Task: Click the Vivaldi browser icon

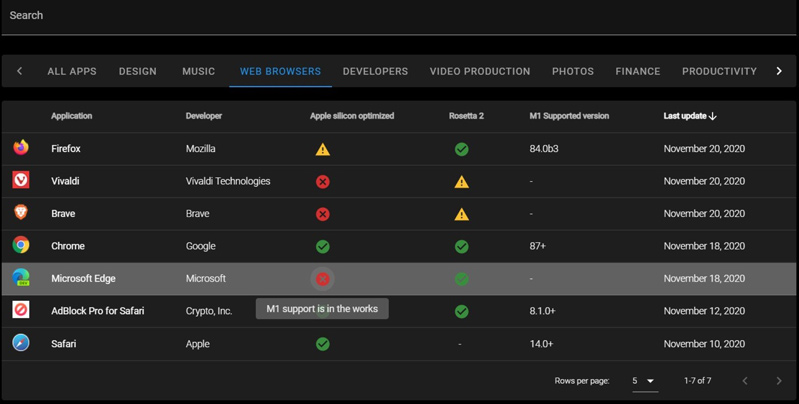Action: (x=21, y=180)
